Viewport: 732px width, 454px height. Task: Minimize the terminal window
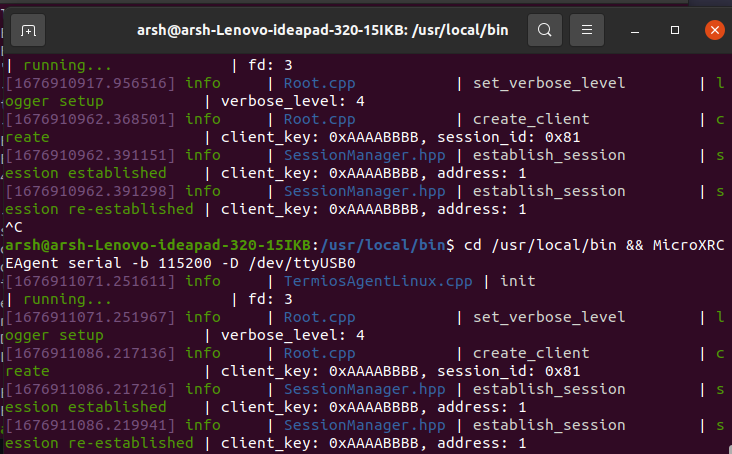coord(635,31)
